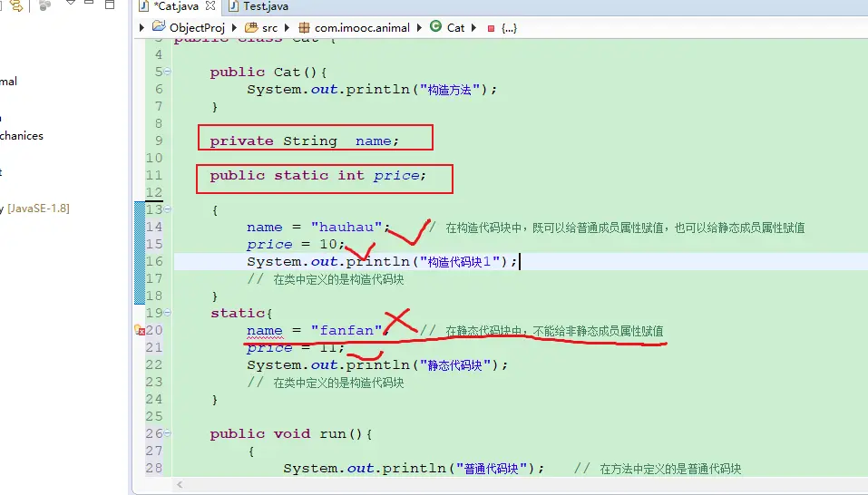Select ObjectProj in the breadcrumb
Viewport: 868px width, 495px height.
pos(197,28)
